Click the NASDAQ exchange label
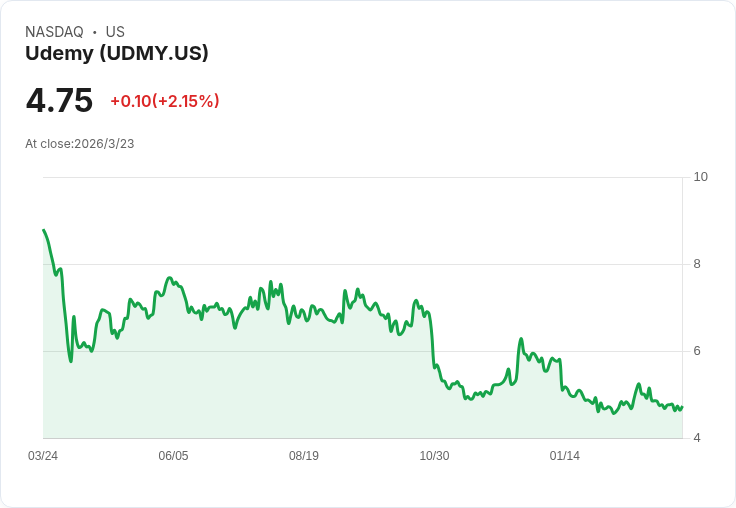The height and width of the screenshot is (508, 736). coord(54,32)
